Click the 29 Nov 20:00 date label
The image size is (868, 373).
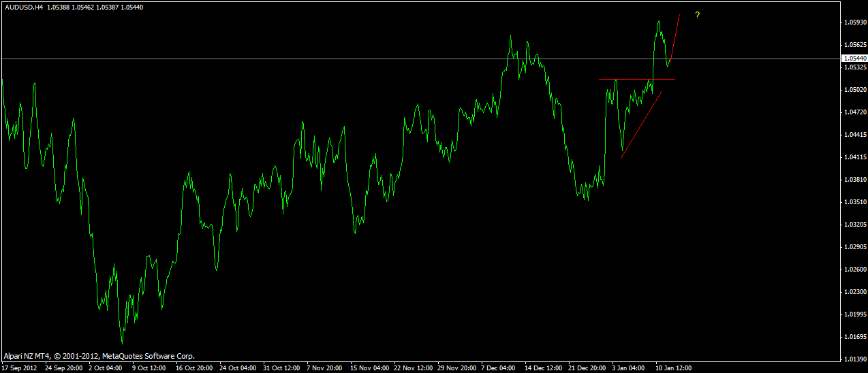(457, 368)
